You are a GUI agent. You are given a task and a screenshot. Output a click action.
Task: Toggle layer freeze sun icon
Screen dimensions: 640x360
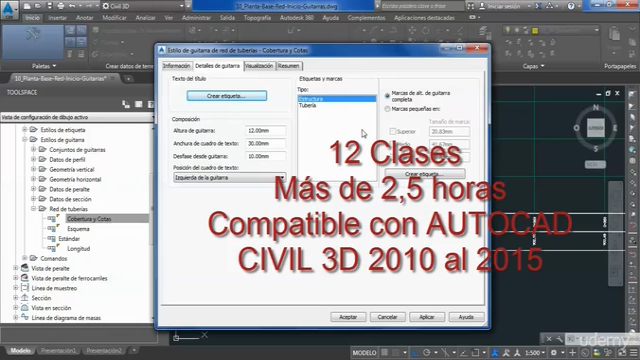(516, 30)
